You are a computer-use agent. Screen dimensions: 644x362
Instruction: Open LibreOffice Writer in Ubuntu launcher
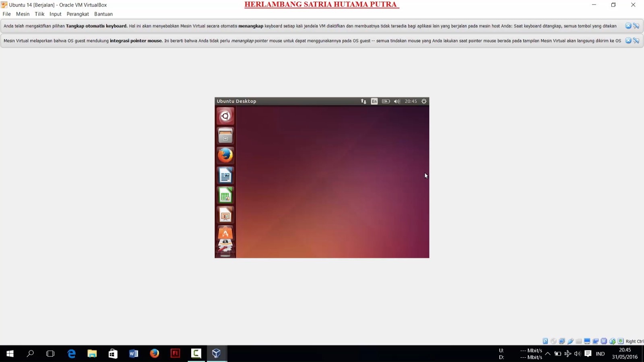pyautogui.click(x=225, y=175)
